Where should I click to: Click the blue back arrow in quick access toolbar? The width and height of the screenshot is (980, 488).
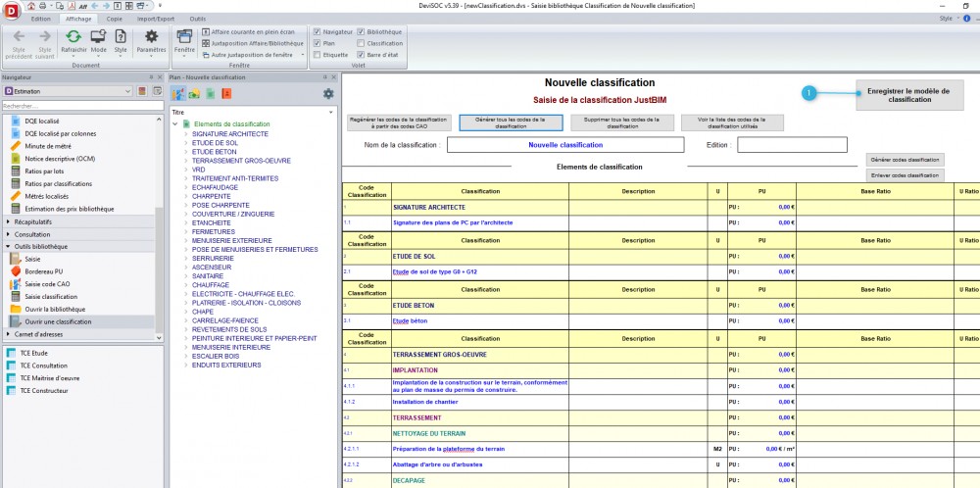94,5
